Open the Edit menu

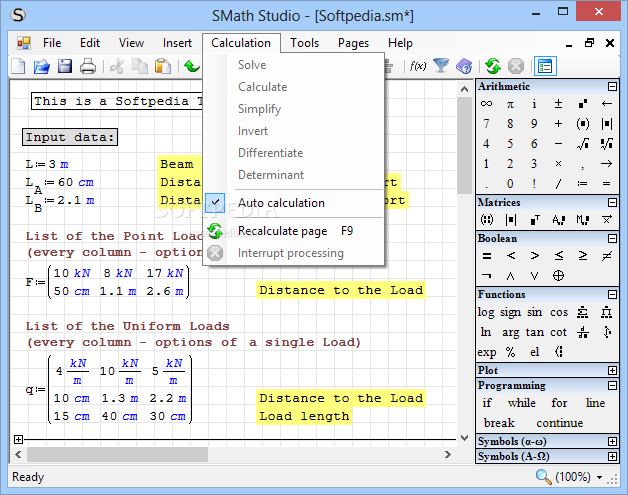tap(90, 43)
